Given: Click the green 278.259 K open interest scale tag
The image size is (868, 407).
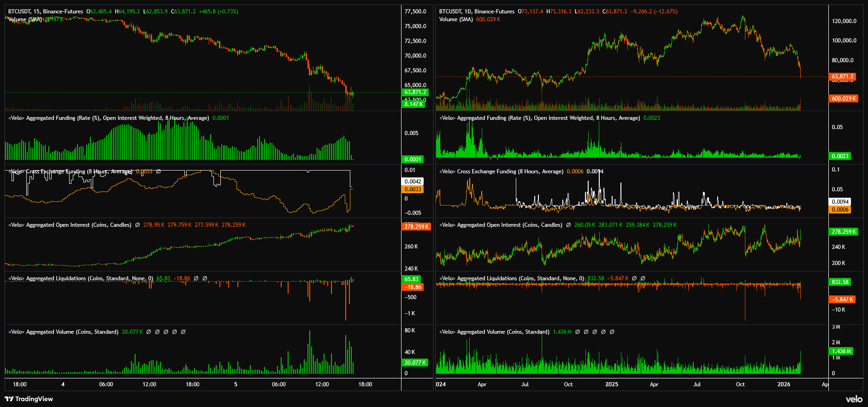Looking at the screenshot, I should click(844, 232).
